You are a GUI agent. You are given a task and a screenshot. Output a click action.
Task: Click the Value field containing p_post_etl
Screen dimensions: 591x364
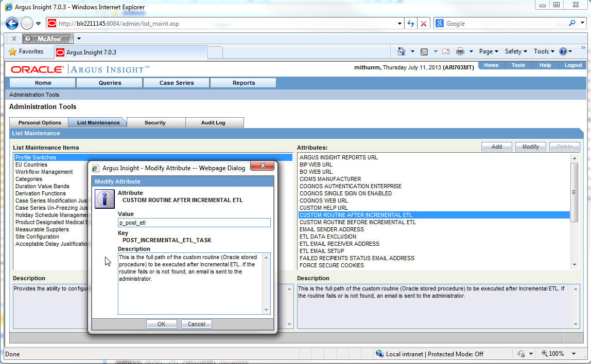click(194, 223)
